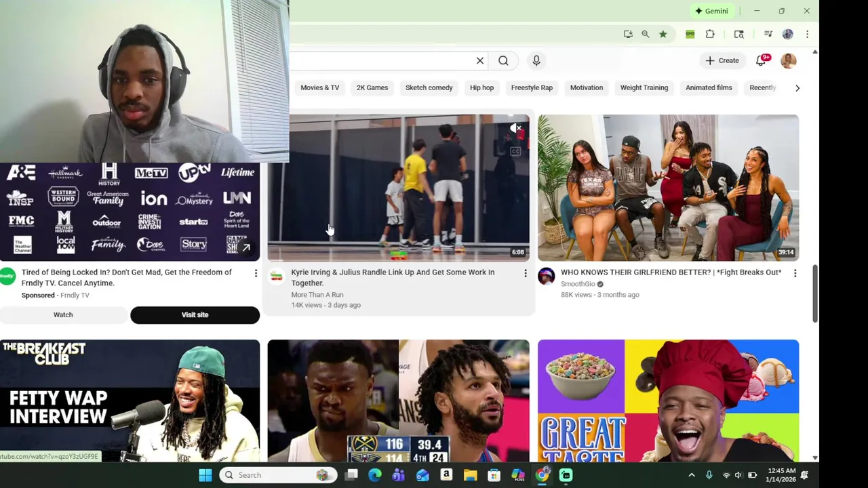The image size is (868, 488).
Task: Open the Gemini assistant in Chrome
Action: click(711, 11)
